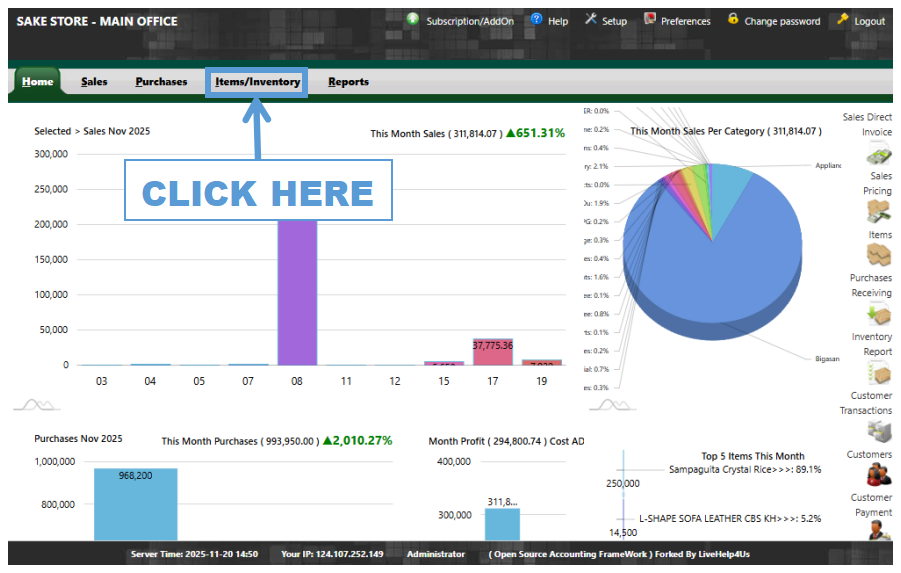Open the Purchases menu tab
This screenshot has height=573, width=901.
[x=161, y=82]
